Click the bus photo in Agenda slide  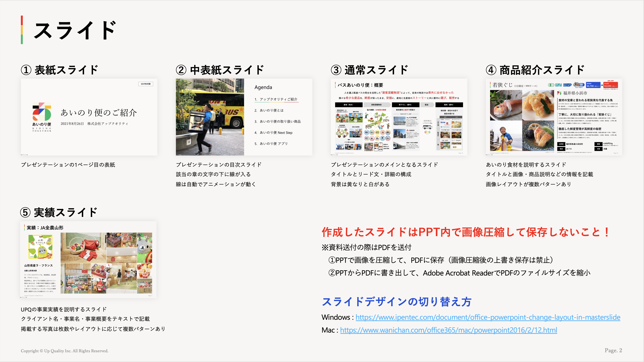click(210, 117)
